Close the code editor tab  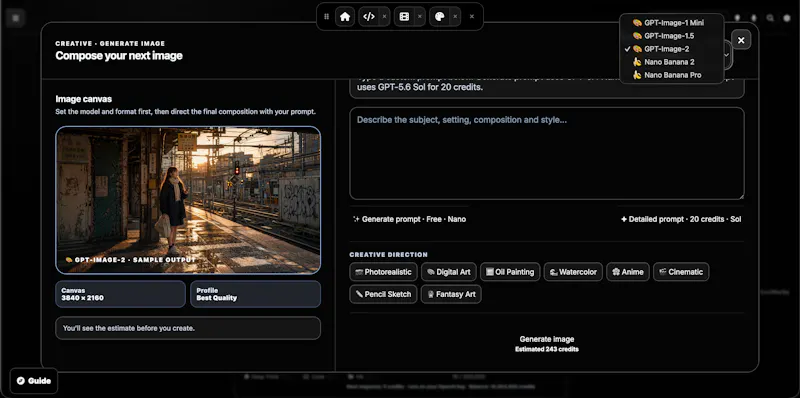(x=384, y=17)
